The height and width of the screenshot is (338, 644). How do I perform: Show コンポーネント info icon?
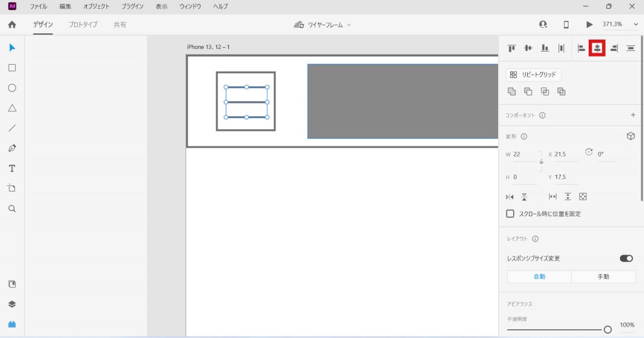[542, 115]
